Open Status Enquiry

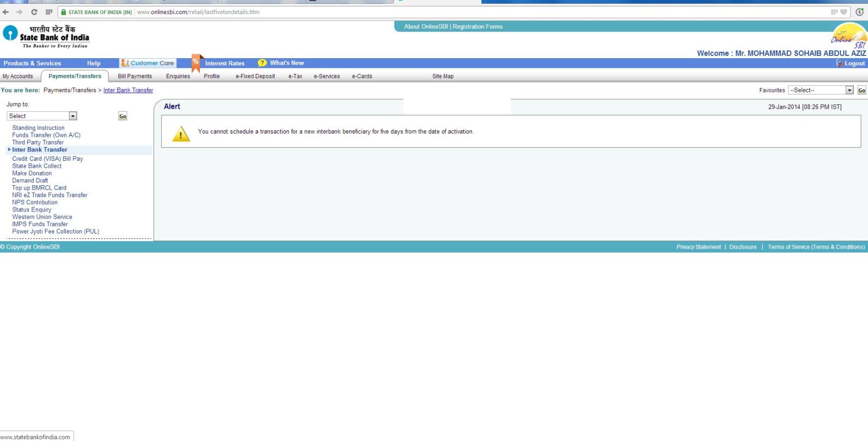pyautogui.click(x=32, y=210)
